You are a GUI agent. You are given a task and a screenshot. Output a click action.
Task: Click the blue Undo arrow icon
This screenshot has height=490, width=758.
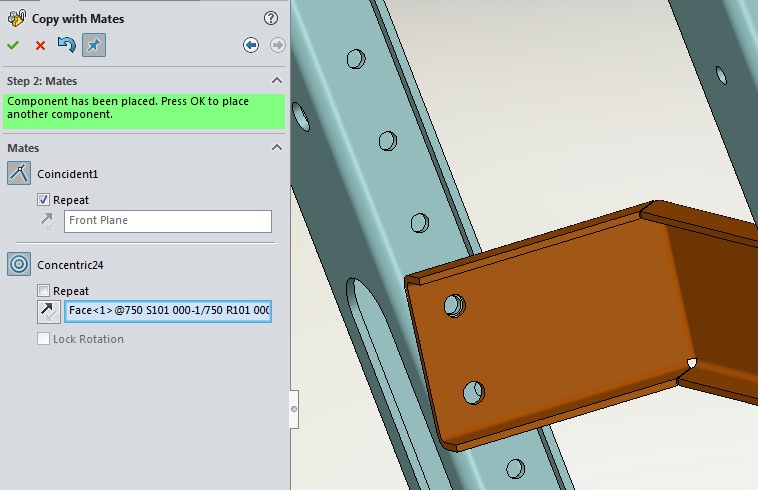(67, 45)
